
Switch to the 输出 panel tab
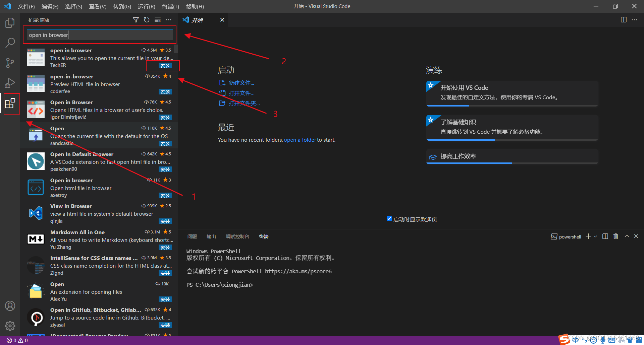[x=211, y=236]
